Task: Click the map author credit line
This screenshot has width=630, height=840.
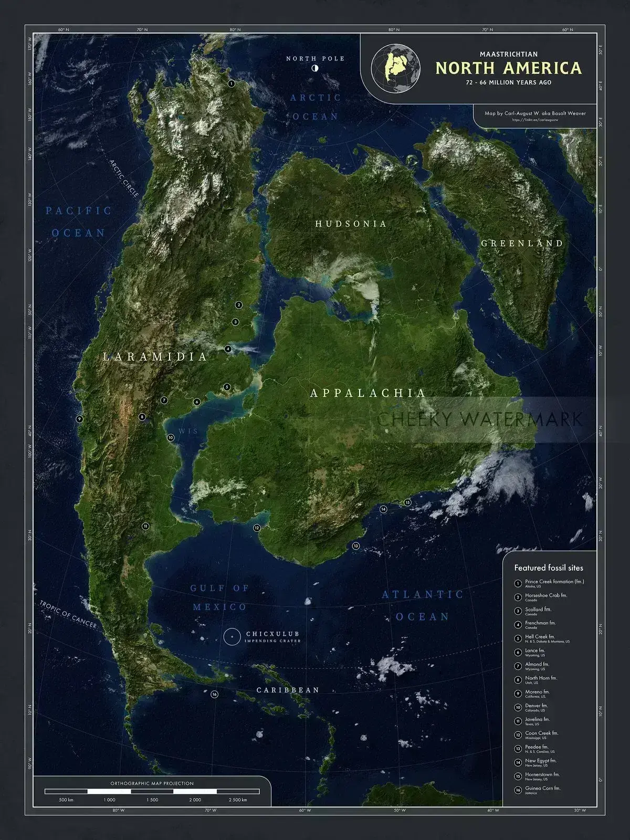Action: click(535, 113)
